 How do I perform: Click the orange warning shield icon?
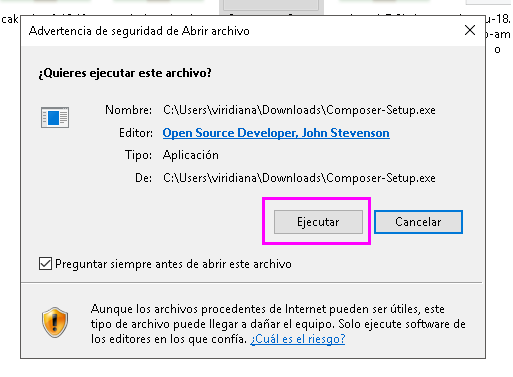pyautogui.click(x=55, y=322)
